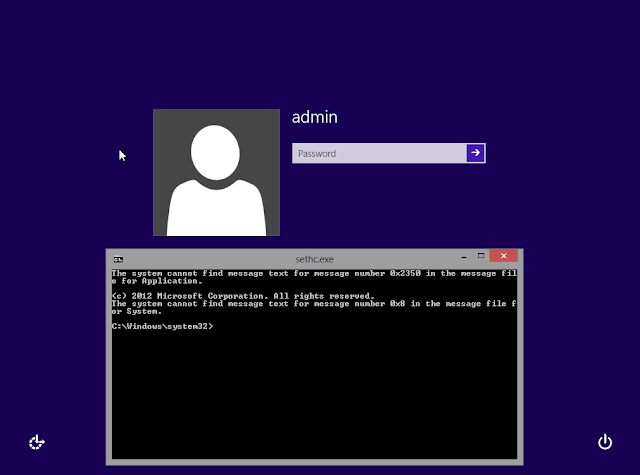The height and width of the screenshot is (475, 640).
Task: Open the sethc.exe window system menu icon
Action: tap(118, 259)
